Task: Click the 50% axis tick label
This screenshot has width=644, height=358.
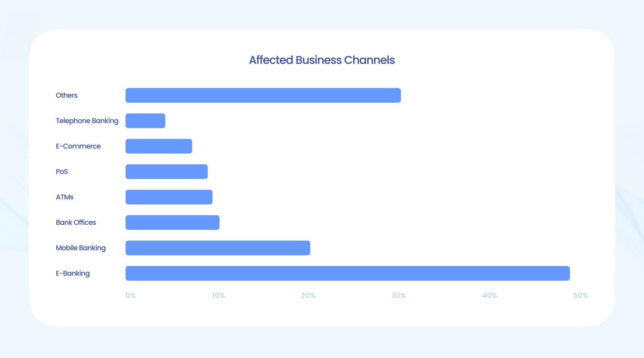Action: 580,296
